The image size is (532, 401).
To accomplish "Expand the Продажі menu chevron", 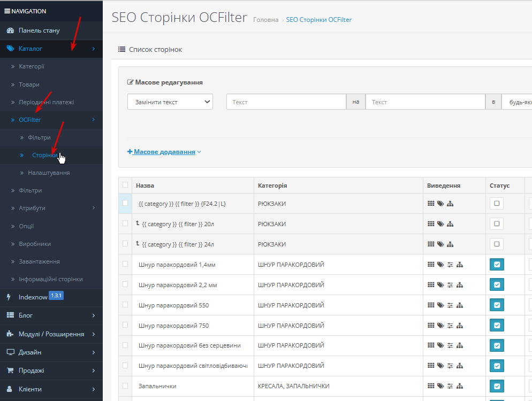I will (x=93, y=371).
